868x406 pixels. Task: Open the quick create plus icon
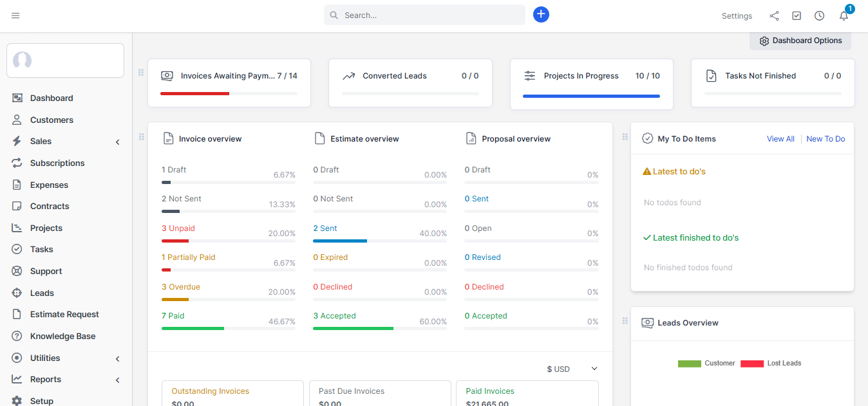coord(541,14)
